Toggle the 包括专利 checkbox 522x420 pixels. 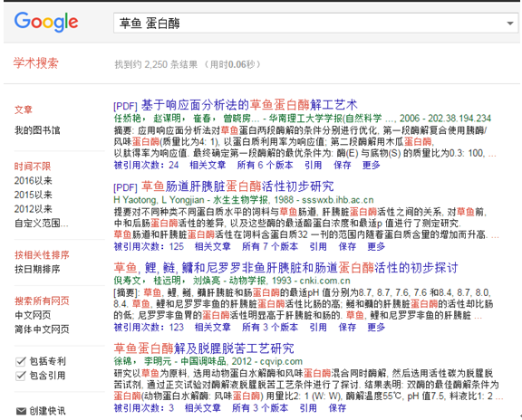[21, 361]
